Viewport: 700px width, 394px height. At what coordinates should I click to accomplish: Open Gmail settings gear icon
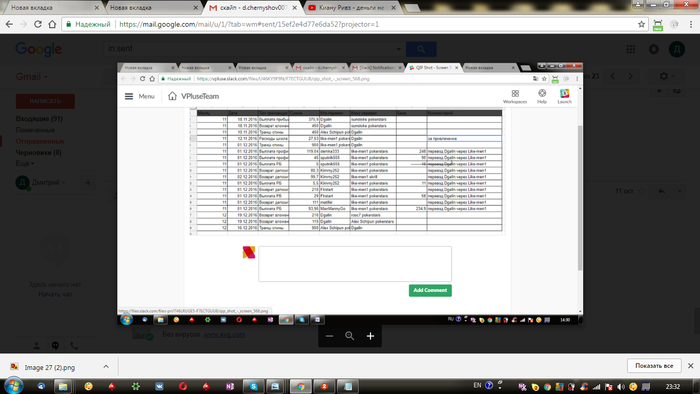coord(664,76)
